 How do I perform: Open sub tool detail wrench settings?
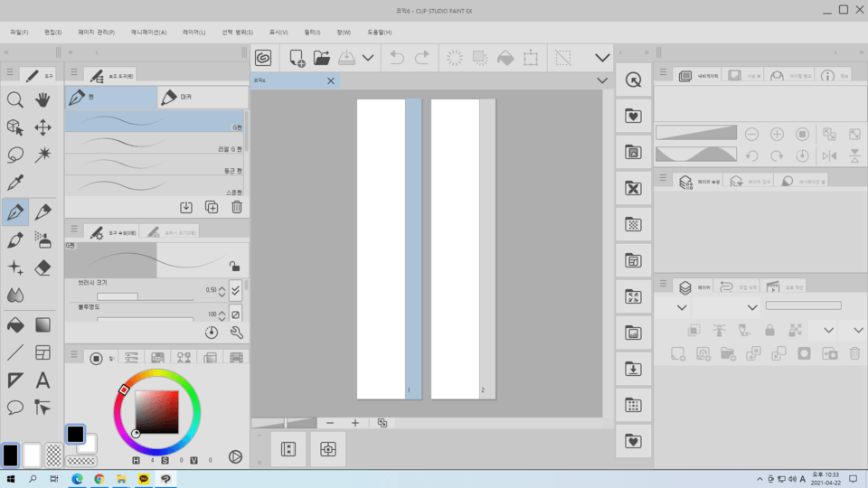pos(237,333)
